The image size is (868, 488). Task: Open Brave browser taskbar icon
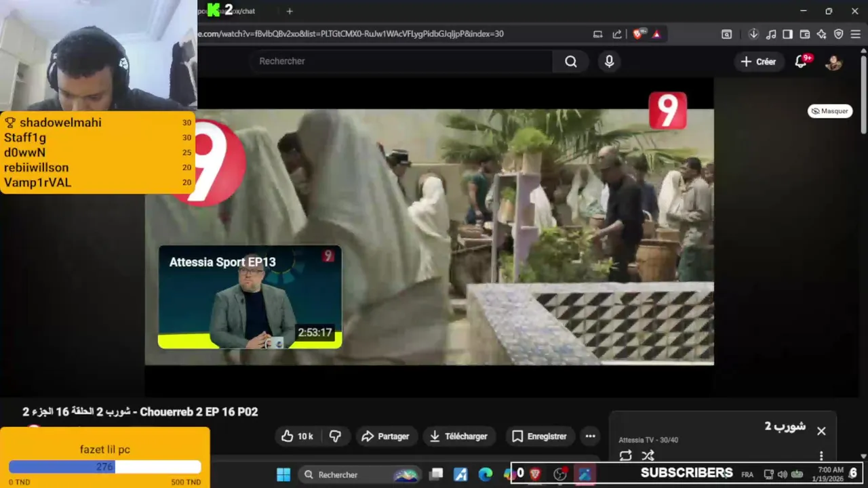[535, 474]
